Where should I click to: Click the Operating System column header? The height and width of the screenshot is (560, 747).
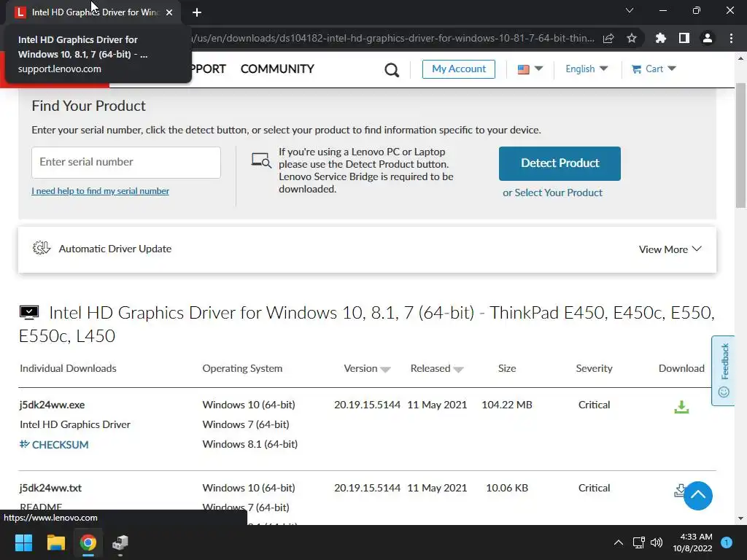(x=242, y=368)
